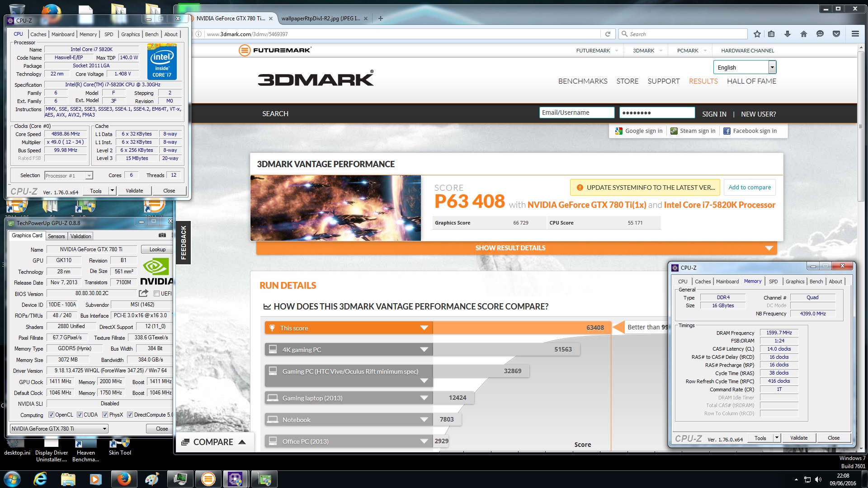Click the Email/Username input field

576,113
